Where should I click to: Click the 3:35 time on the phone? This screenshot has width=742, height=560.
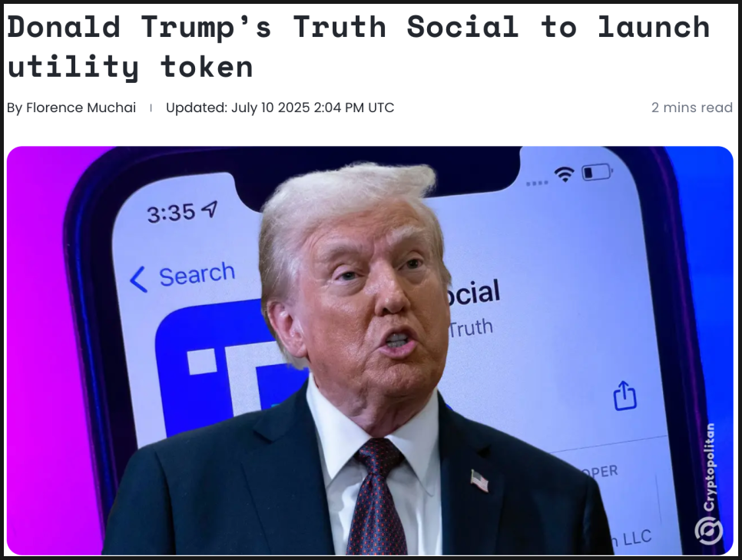[171, 214]
